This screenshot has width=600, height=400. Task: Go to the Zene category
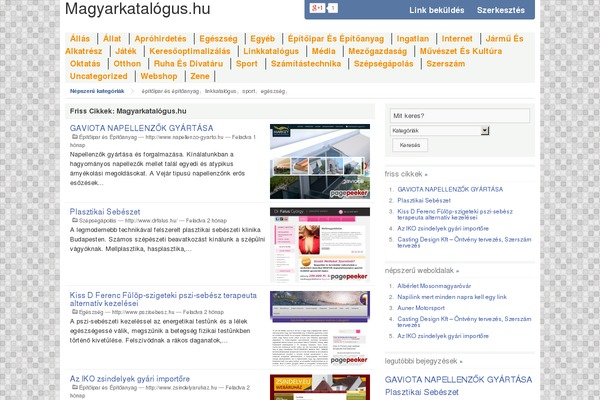(x=200, y=77)
